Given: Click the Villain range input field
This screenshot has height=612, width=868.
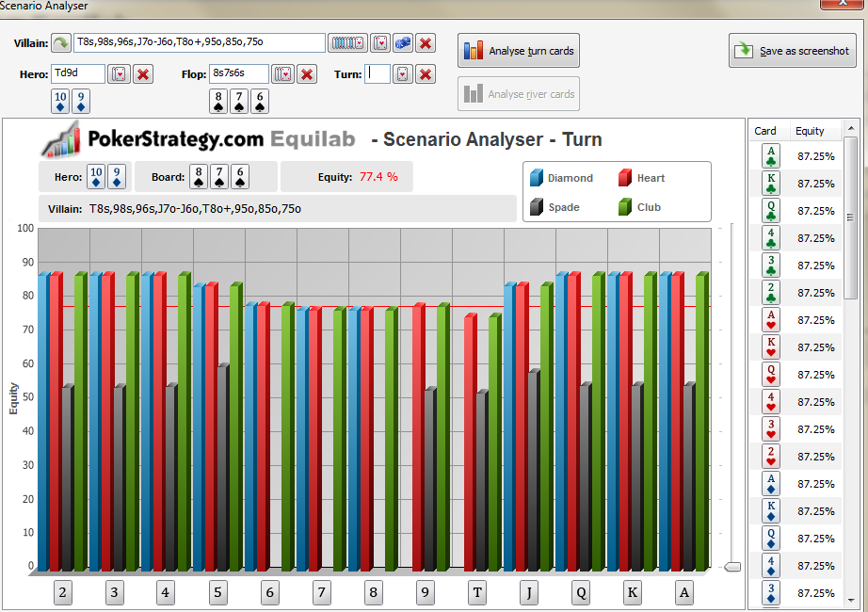Looking at the screenshot, I should click(200, 42).
